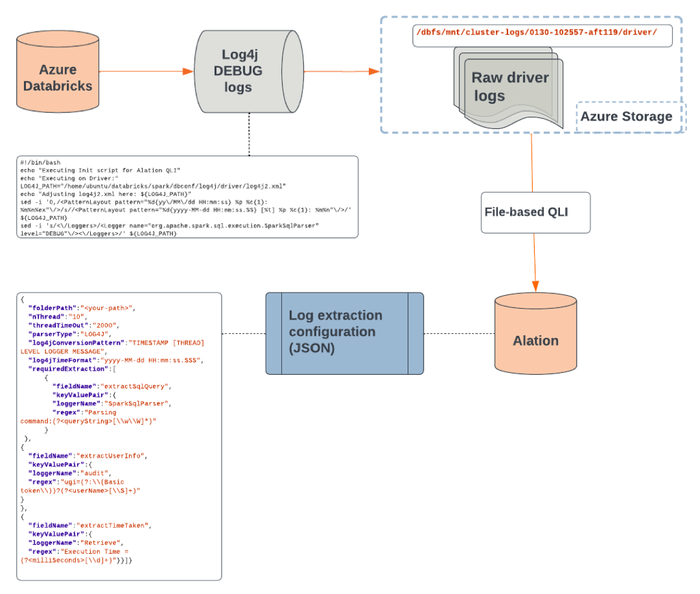Click the "nThread":"10" JSON entry

coord(58,316)
